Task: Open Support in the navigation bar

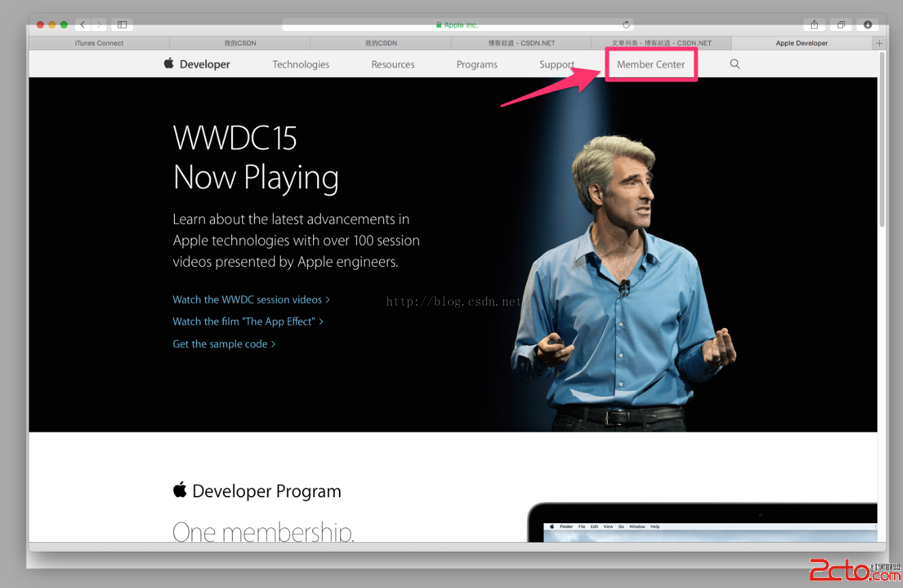Action: pyautogui.click(x=557, y=64)
